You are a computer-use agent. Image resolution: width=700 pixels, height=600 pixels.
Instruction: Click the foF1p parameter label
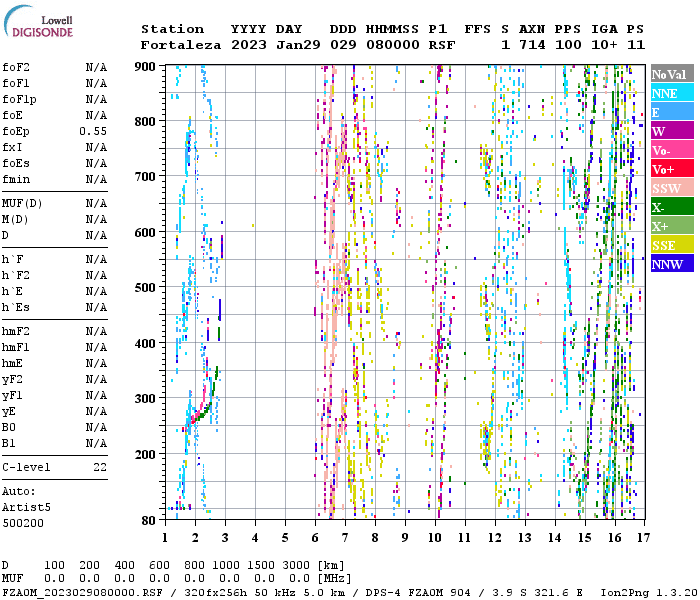click(x=19, y=100)
